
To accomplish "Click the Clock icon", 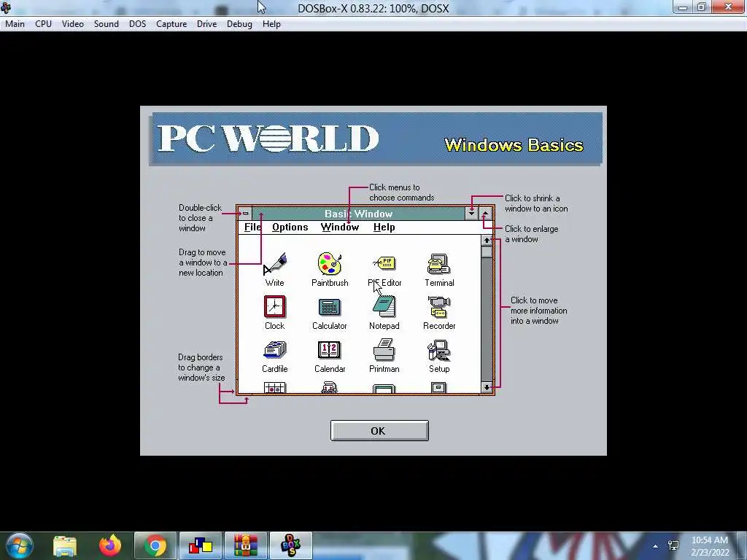I will pos(274,307).
